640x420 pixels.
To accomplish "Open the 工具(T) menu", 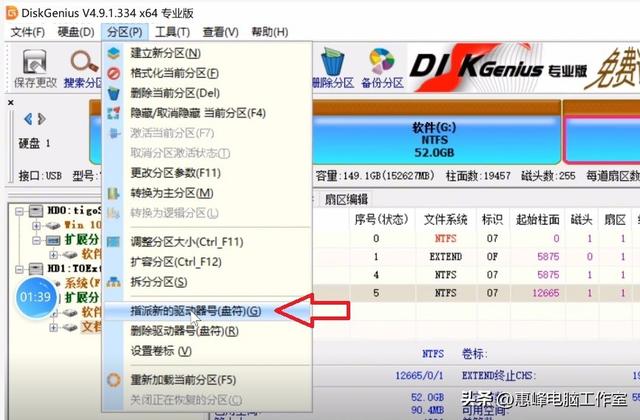I will click(x=172, y=32).
